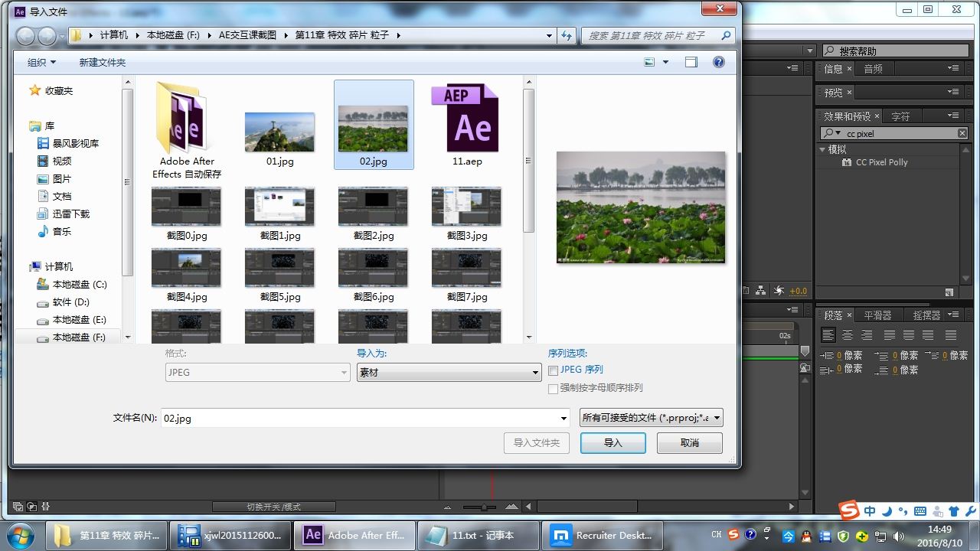Viewport: 980px width, 551px height.
Task: Click the timeline zoom slider
Action: pyautogui.click(x=483, y=507)
